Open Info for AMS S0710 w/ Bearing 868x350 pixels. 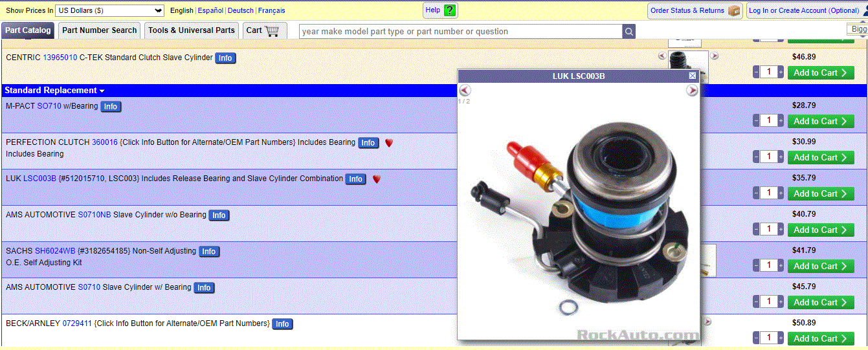pyautogui.click(x=204, y=288)
